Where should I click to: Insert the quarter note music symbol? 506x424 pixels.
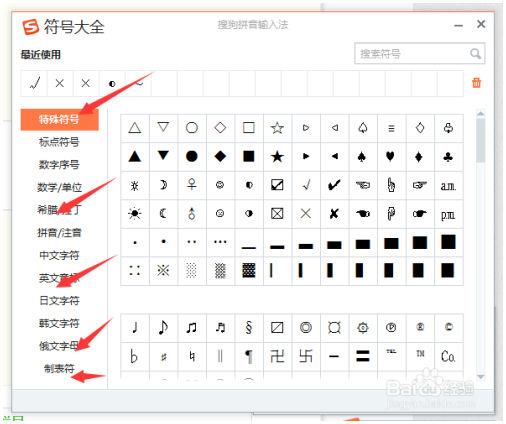pyautogui.click(x=135, y=328)
